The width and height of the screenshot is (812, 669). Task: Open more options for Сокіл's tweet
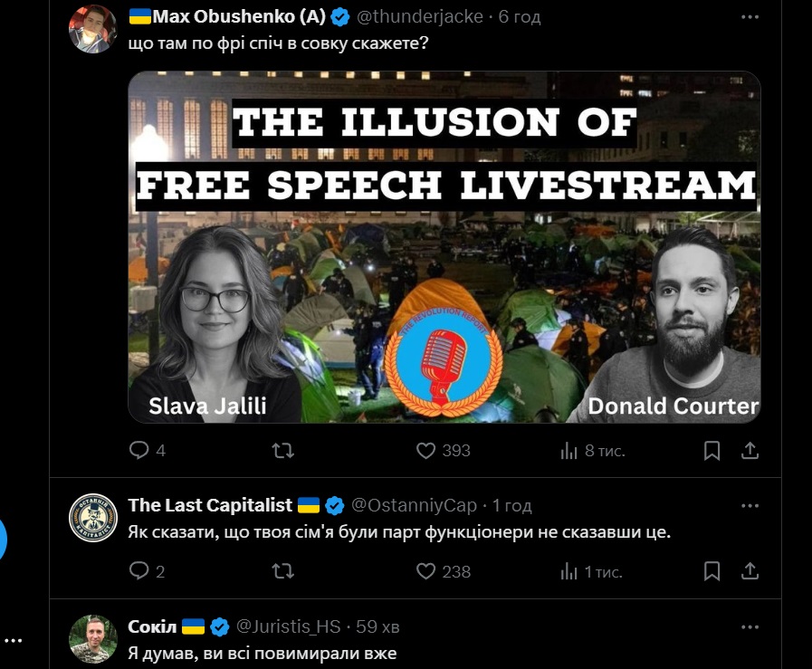pyautogui.click(x=750, y=627)
